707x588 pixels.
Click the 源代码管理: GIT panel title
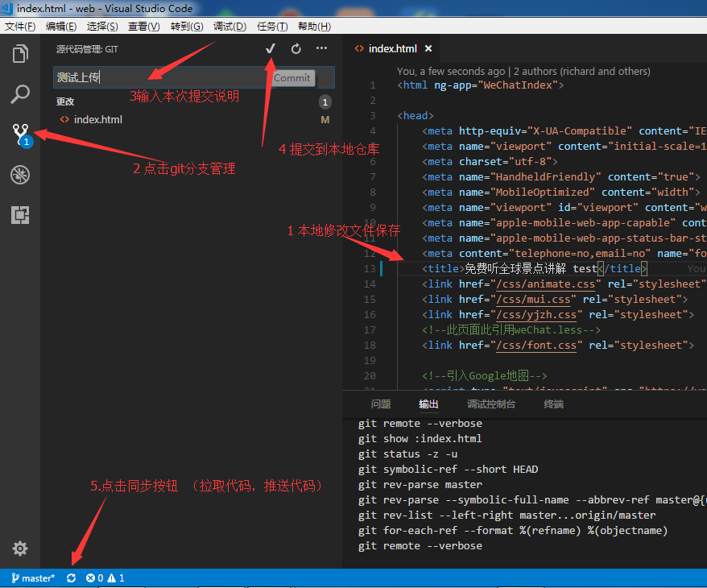[x=87, y=49]
